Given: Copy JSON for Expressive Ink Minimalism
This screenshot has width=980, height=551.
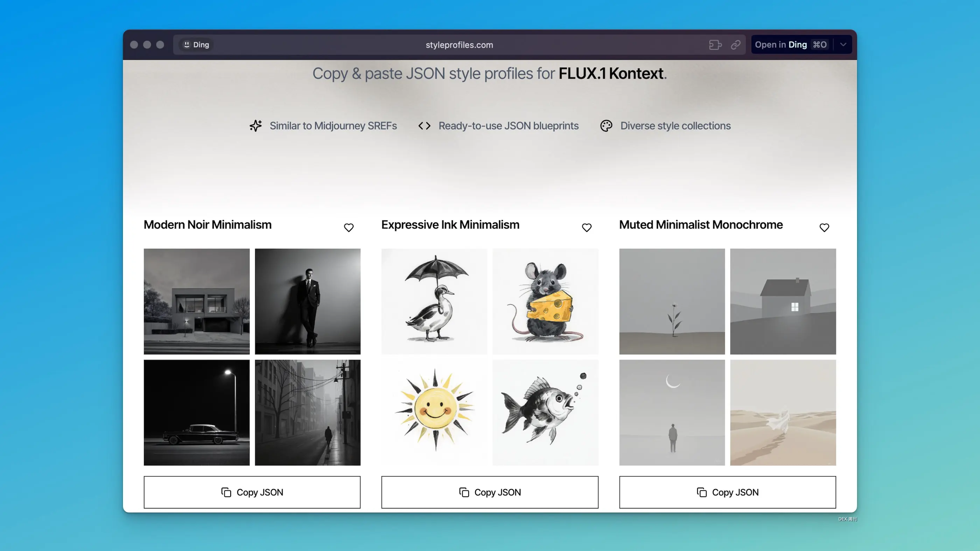Looking at the screenshot, I should [490, 492].
